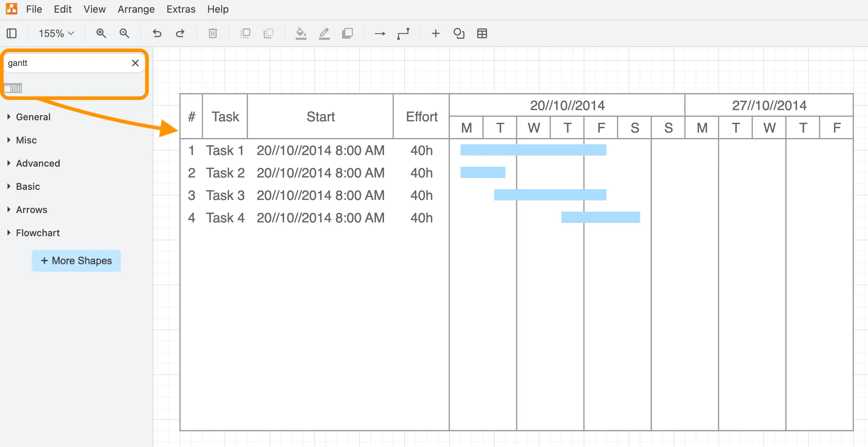This screenshot has height=447, width=868.
Task: Select the Line Color tool
Action: coord(324,33)
